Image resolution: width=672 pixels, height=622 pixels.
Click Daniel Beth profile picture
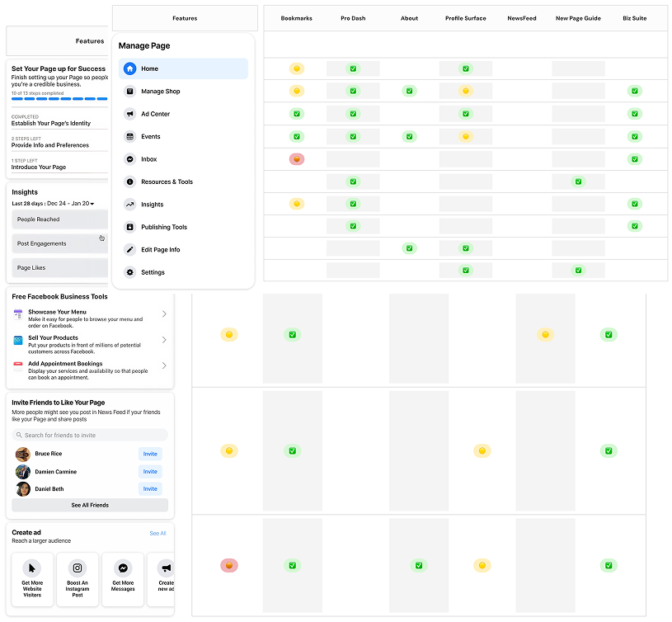tap(23, 489)
